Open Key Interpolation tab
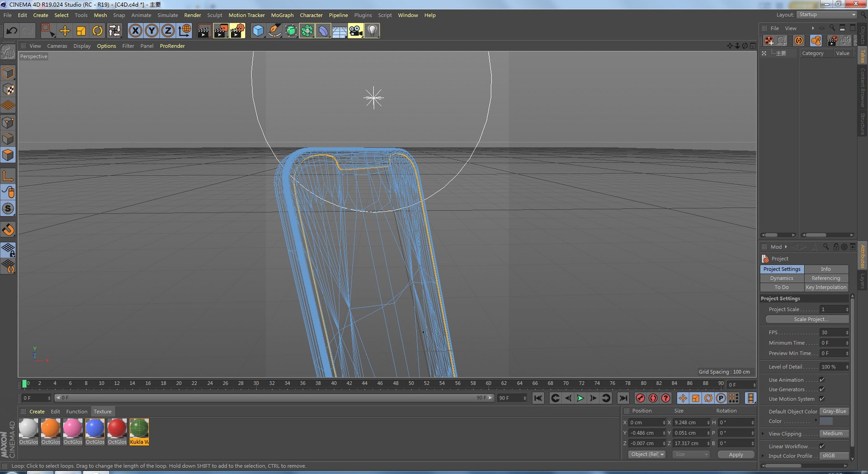The width and height of the screenshot is (868, 474). (x=826, y=287)
